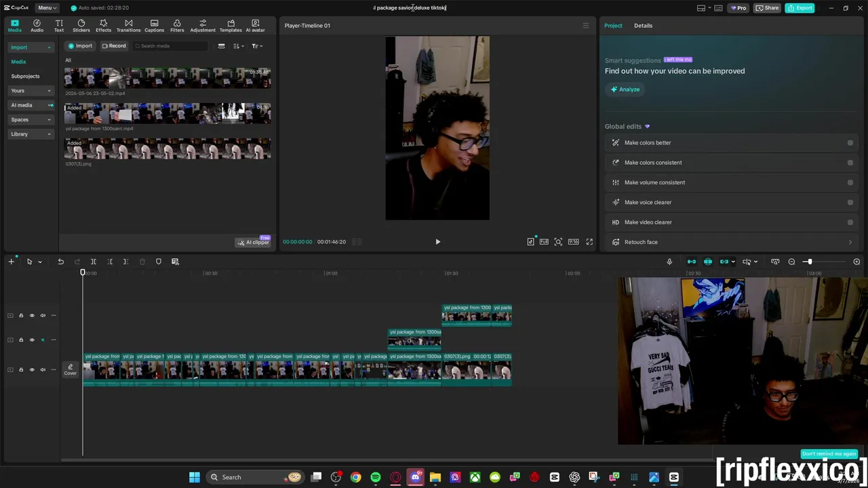Select Media under Import sidebar
Viewport: 868px width, 488px height.
(18, 62)
